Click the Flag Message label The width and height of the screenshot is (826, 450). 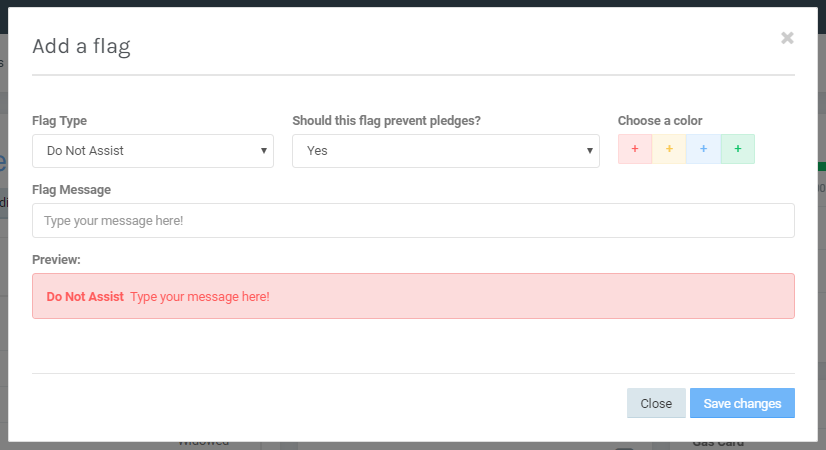coord(71,189)
